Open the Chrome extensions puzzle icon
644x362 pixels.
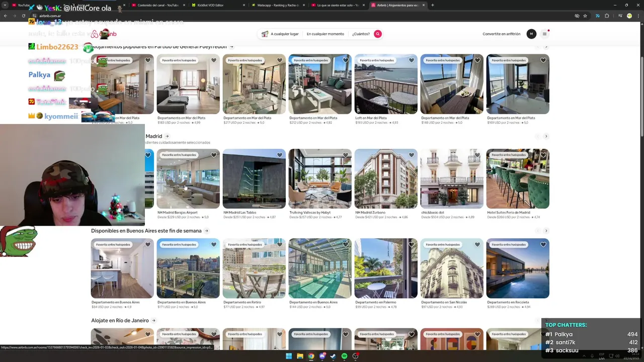click(607, 16)
